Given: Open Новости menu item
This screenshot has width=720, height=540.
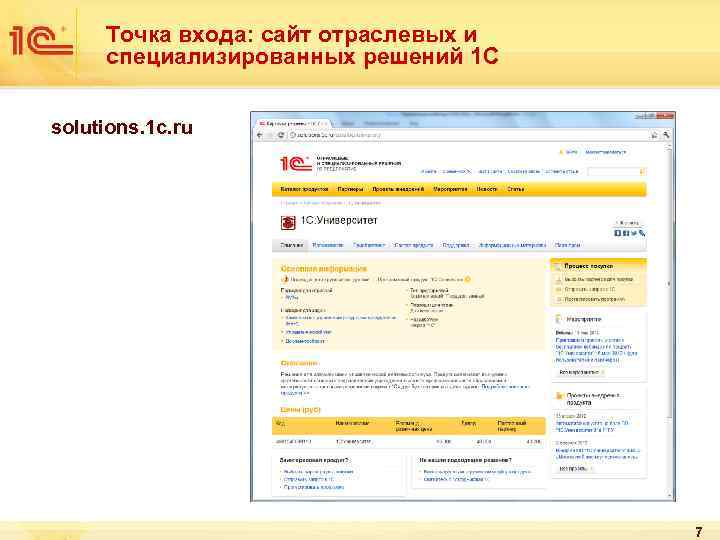Looking at the screenshot, I should click(487, 189).
